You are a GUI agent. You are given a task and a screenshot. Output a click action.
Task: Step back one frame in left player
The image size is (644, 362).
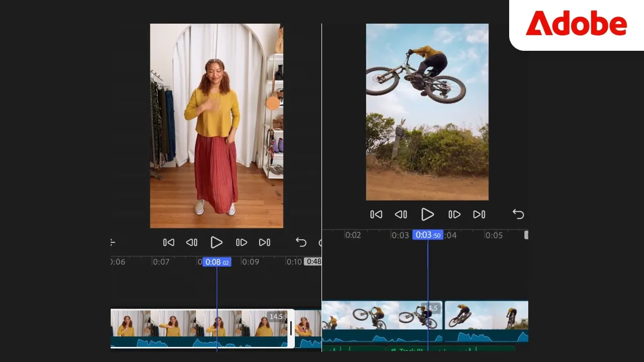tap(192, 242)
